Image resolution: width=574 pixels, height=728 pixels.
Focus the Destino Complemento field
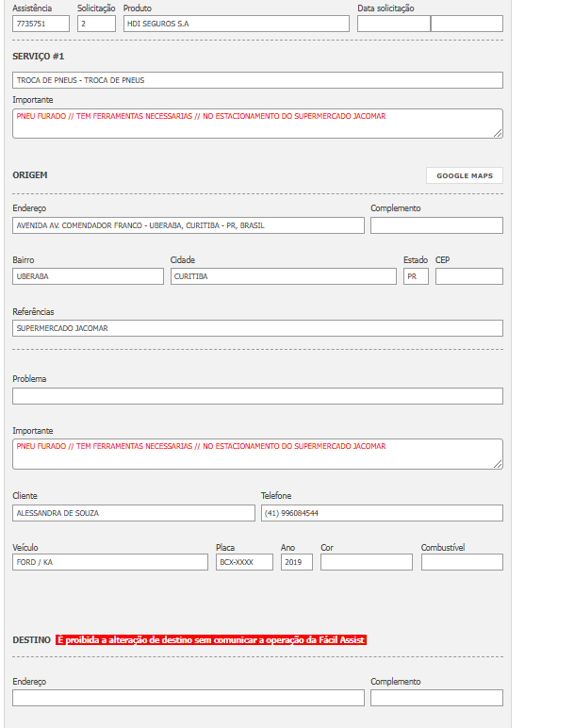(436, 698)
